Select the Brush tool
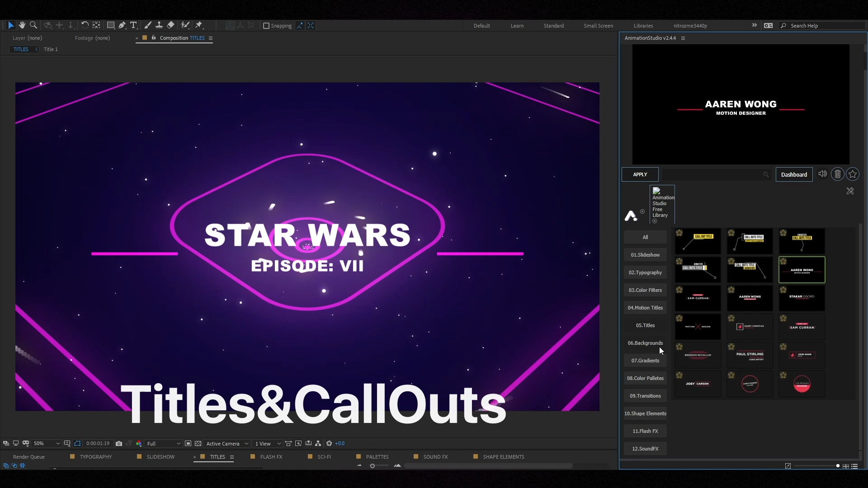The height and width of the screenshot is (488, 868). pos(147,25)
